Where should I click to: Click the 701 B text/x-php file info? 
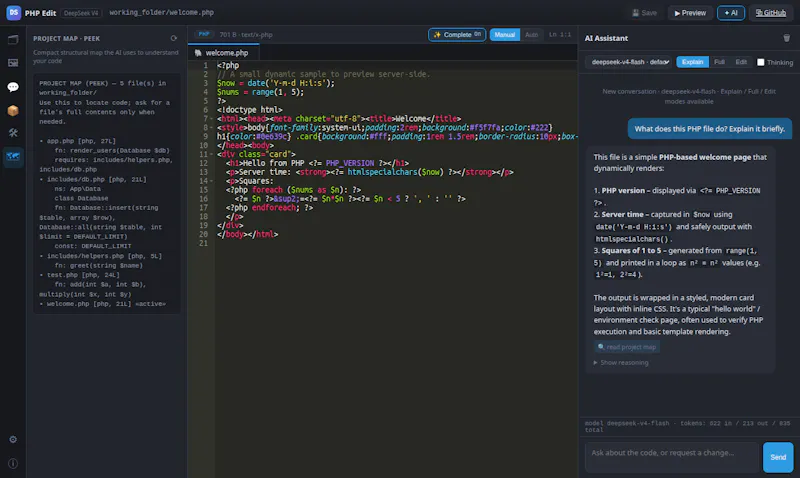(246, 35)
